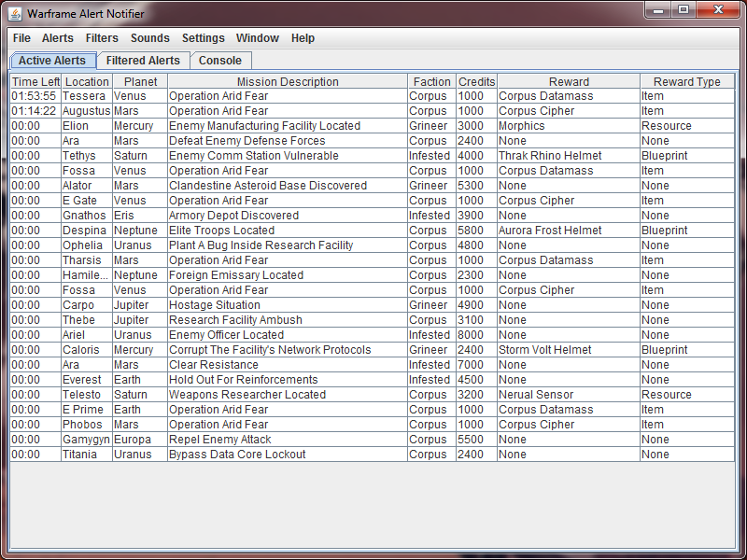Viewport: 747px width, 560px height.
Task: Maximize the Warframe Alert Notifier window
Action: point(684,10)
